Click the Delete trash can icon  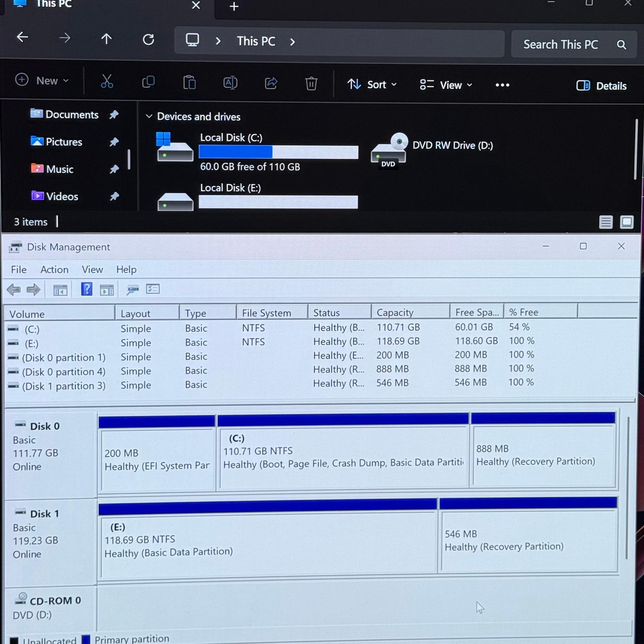311,83
